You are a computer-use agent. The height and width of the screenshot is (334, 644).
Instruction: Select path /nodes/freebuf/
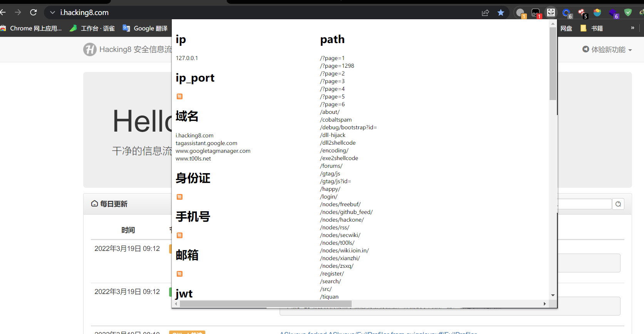[x=340, y=204]
